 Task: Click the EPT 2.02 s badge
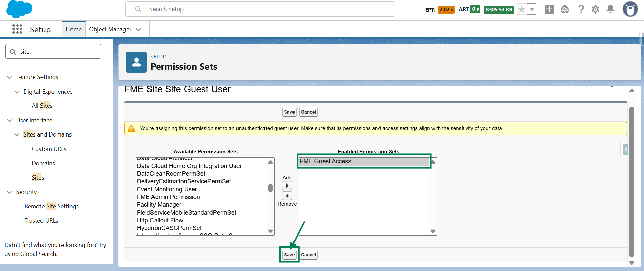pos(446,10)
